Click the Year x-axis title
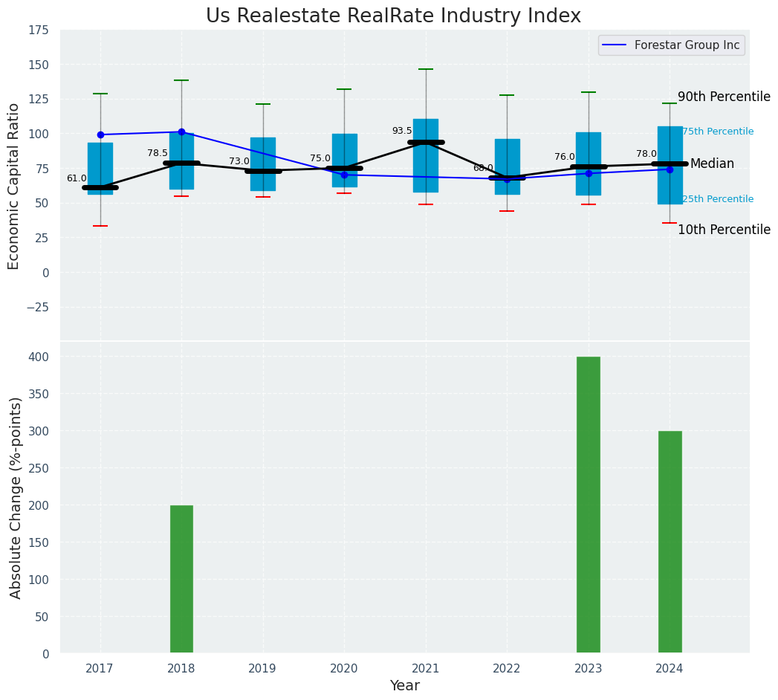Image resolution: width=778 pixels, height=700 pixels. coord(404,686)
